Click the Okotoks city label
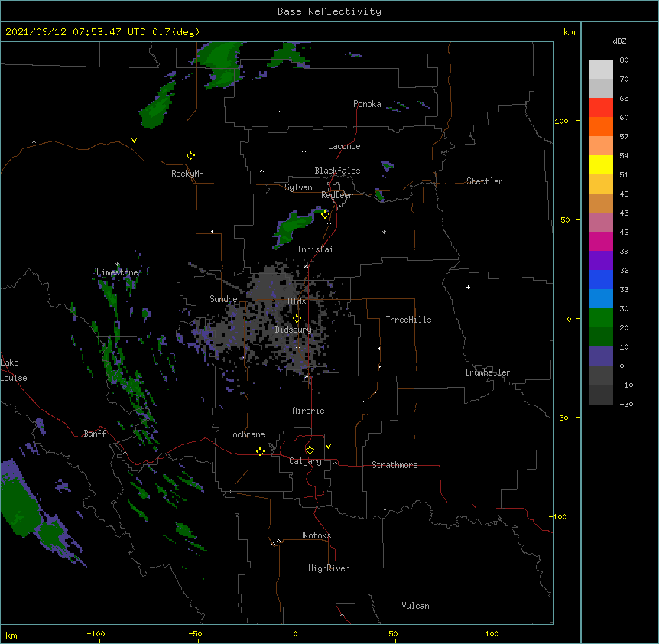This screenshot has width=659, height=644. tap(315, 535)
